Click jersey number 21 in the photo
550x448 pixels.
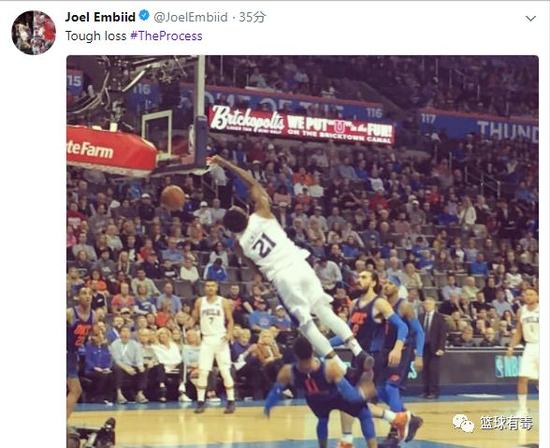pos(264,244)
